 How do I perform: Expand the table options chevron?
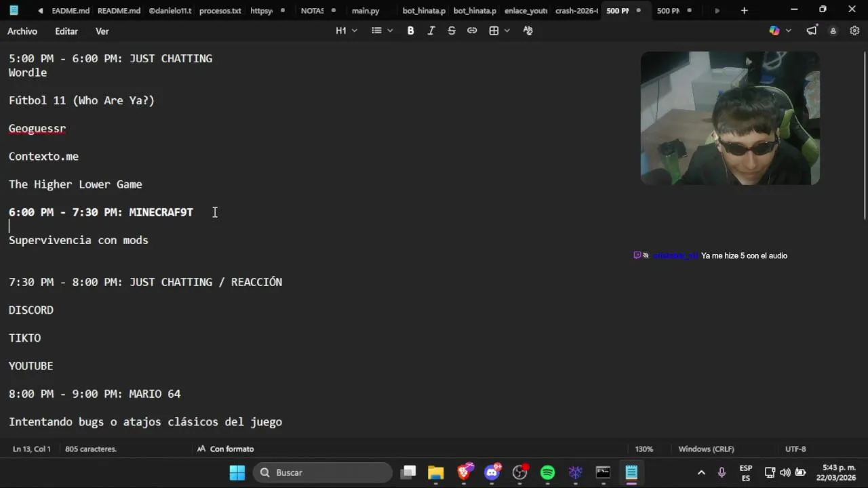(x=507, y=30)
